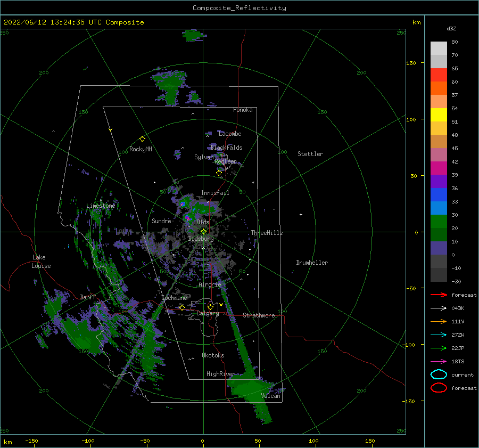Click the Vulcan label

point(270,396)
